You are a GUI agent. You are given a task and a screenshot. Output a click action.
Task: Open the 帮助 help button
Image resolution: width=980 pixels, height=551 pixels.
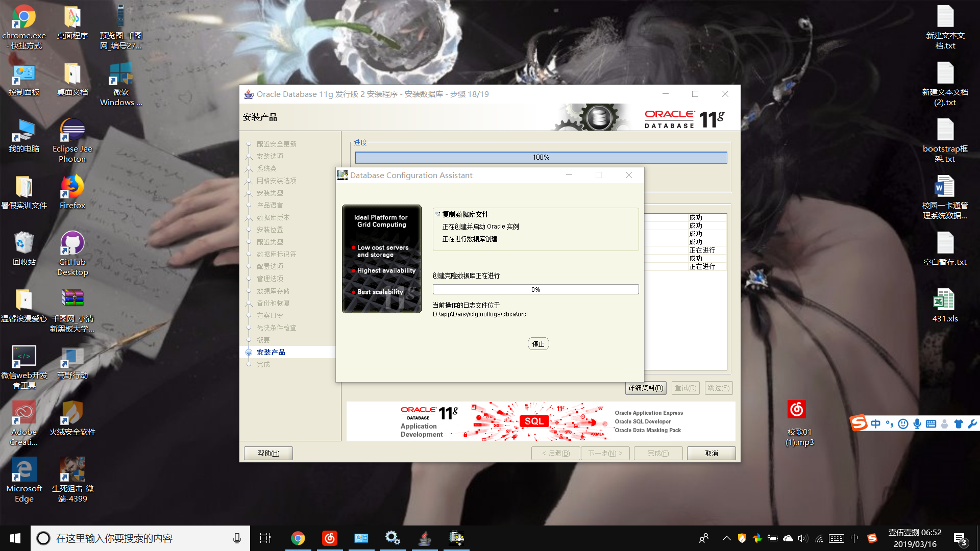pos(268,453)
